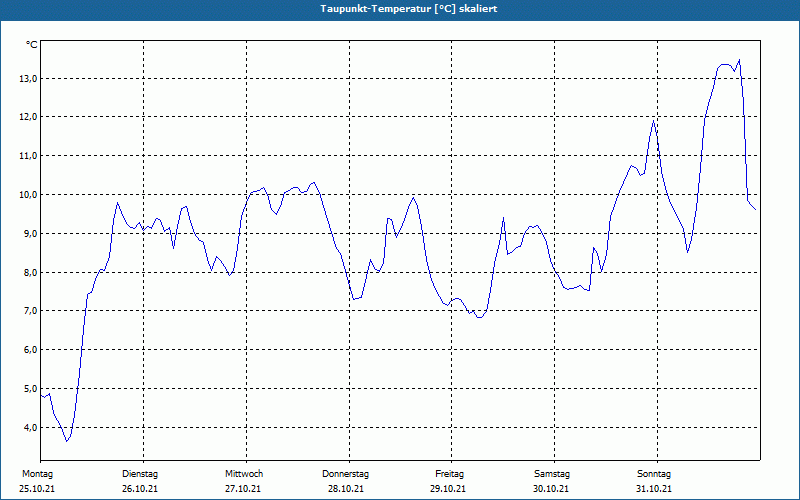Click the '29.10.21' date label
This screenshot has width=800, height=500.
(448, 489)
